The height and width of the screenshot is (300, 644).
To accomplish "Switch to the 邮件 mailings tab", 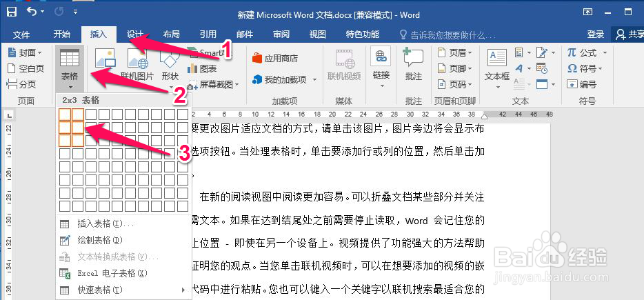I will click(244, 34).
